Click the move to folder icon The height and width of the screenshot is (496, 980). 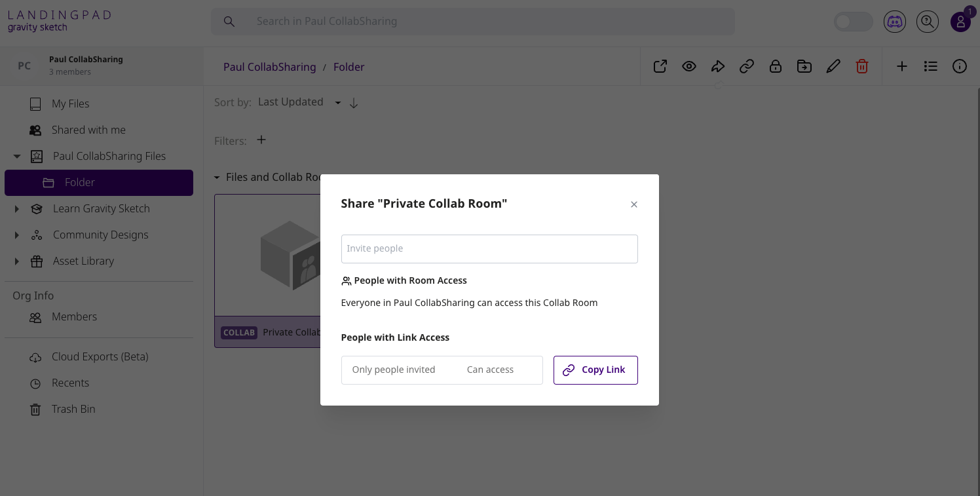(804, 66)
